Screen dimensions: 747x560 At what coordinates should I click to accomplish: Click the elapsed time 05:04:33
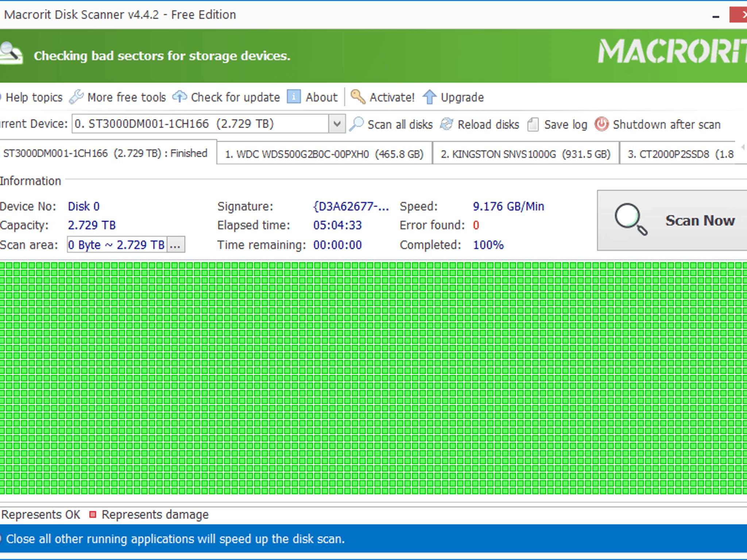[337, 225]
